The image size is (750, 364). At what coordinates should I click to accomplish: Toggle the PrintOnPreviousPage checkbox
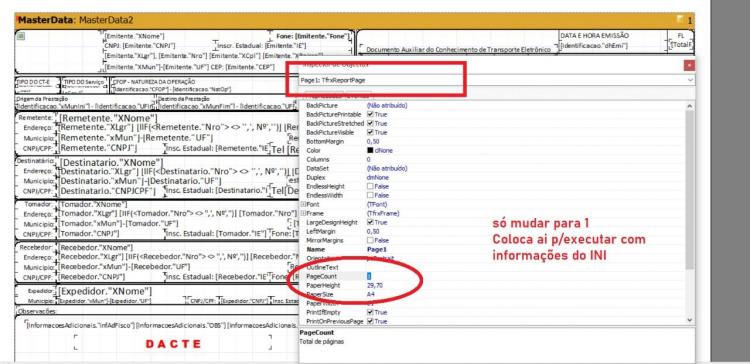tap(370, 321)
